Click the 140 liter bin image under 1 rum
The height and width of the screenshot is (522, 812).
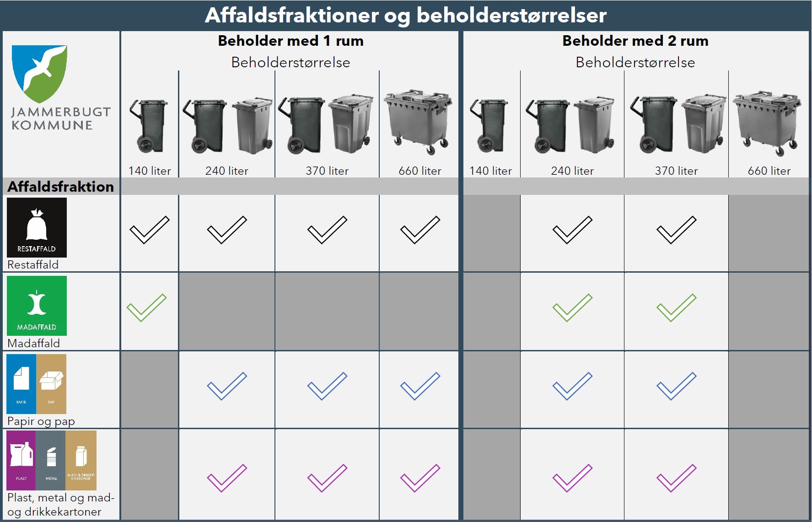coord(149,126)
